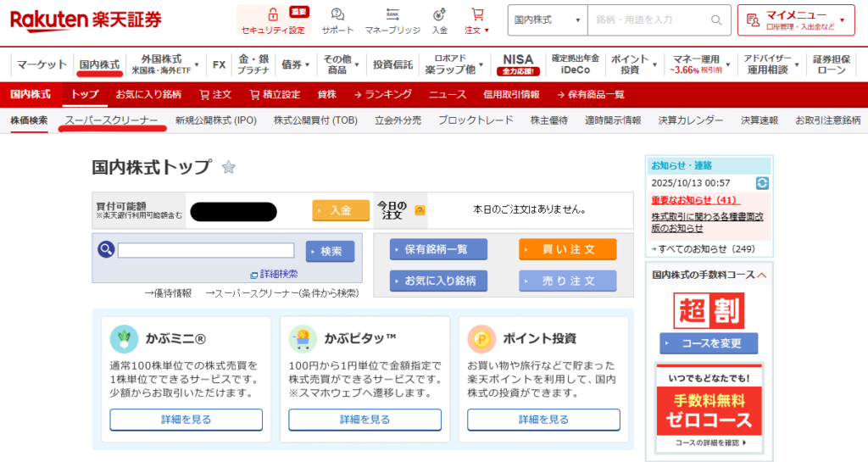Image resolution: width=868 pixels, height=462 pixels.
Task: Collapse the 国内株式の手数料コース section
Action: pos(761,275)
